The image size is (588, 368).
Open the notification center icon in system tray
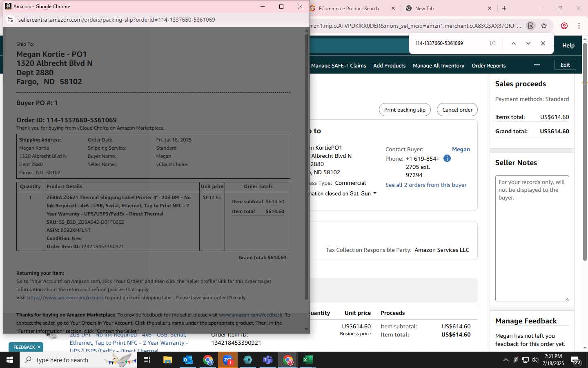[x=576, y=360]
